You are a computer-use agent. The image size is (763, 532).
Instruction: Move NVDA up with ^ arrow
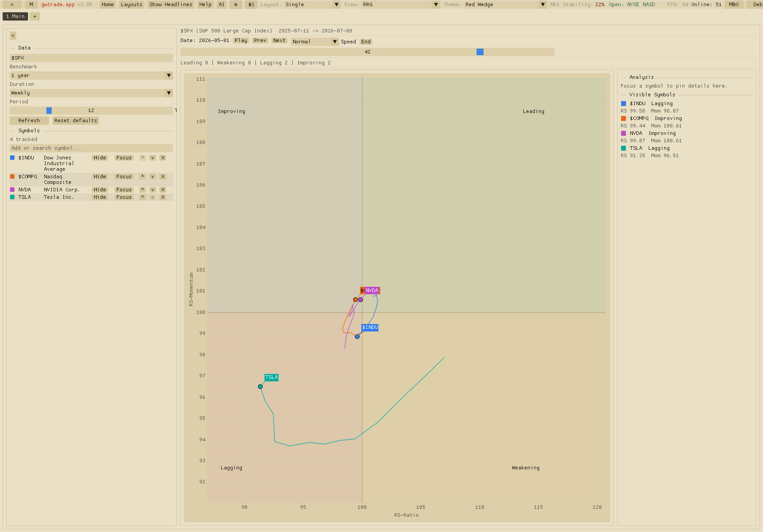pyautogui.click(x=142, y=190)
